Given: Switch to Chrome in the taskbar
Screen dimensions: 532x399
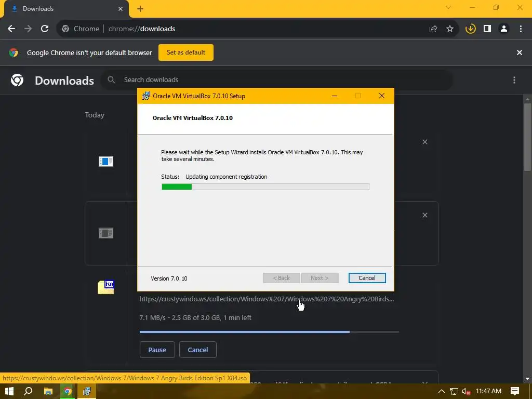Looking at the screenshot, I should 68,391.
